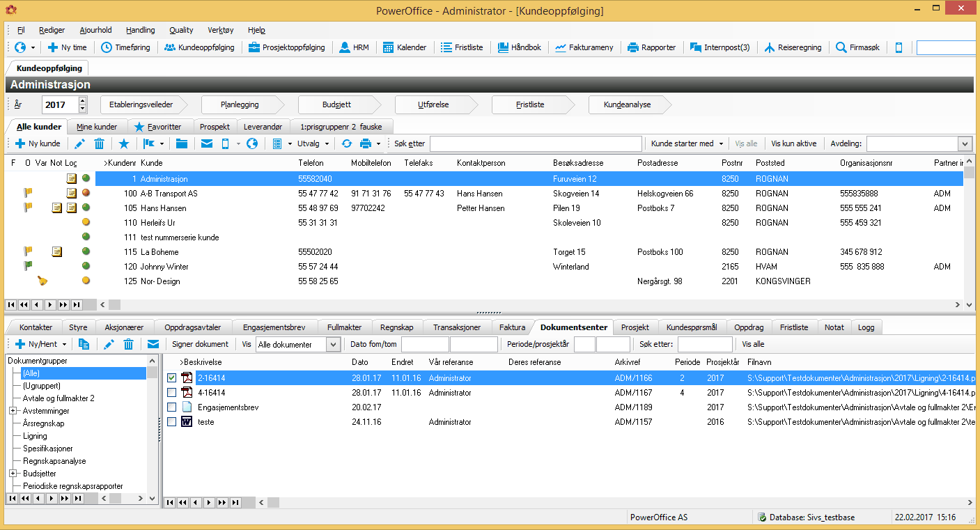Open the Alle dokumenter dropdown
Image resolution: width=980 pixels, height=530 pixels.
333,344
